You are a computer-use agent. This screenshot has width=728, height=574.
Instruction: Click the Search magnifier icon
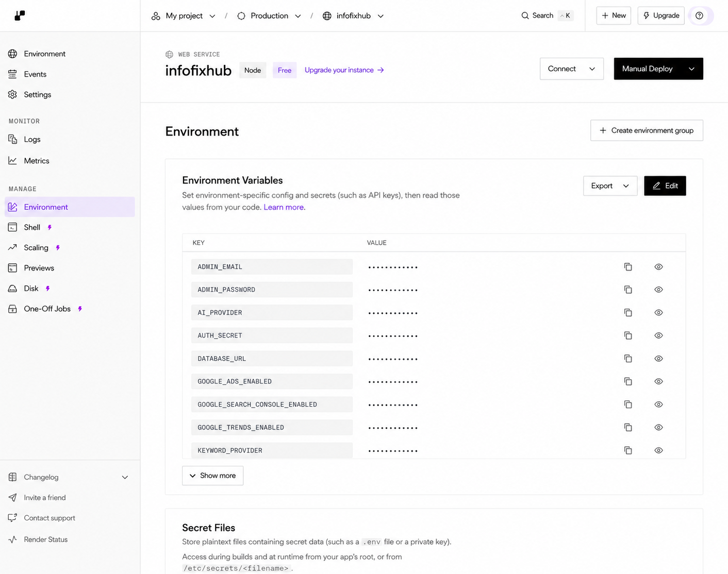click(525, 15)
